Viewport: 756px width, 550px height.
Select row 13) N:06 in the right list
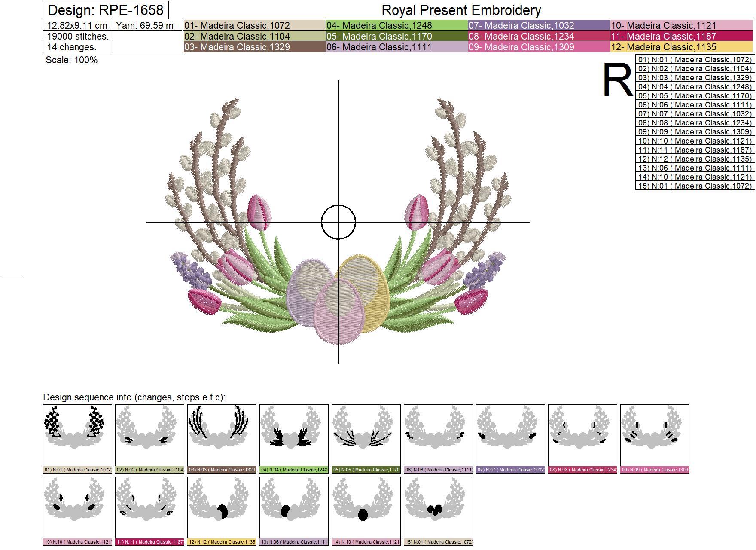pyautogui.click(x=695, y=168)
